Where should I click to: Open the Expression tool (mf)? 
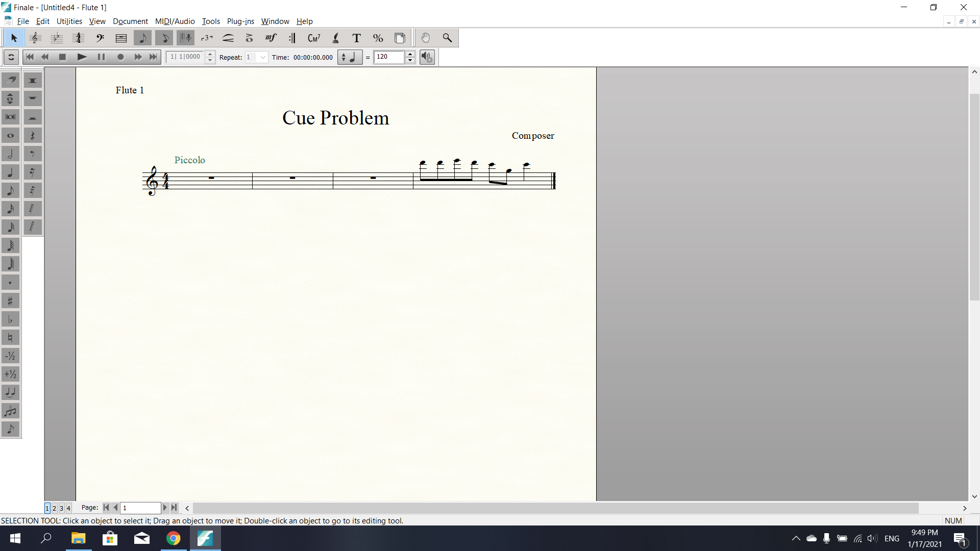[271, 38]
